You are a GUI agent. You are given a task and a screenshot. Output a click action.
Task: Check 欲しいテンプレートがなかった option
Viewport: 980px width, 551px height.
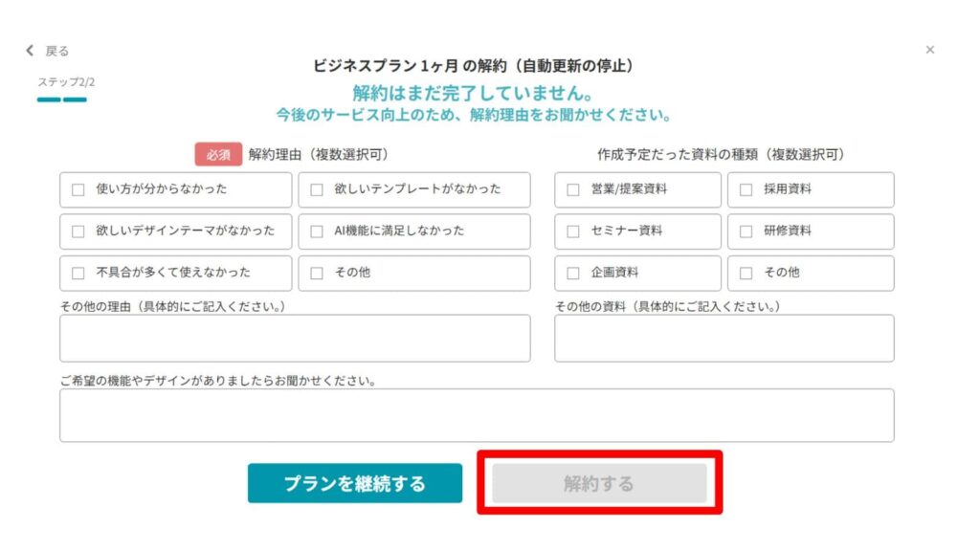(317, 189)
